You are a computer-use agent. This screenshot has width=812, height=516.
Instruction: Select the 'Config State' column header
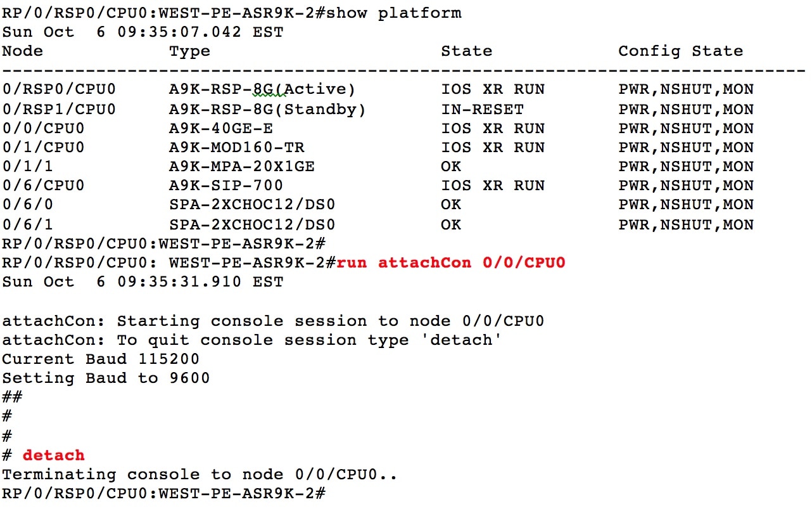[x=681, y=51]
